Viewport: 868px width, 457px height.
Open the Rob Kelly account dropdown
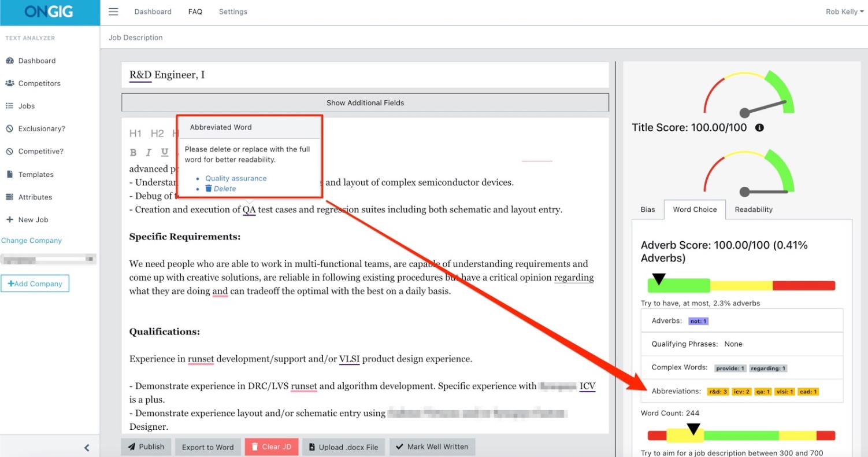(843, 11)
